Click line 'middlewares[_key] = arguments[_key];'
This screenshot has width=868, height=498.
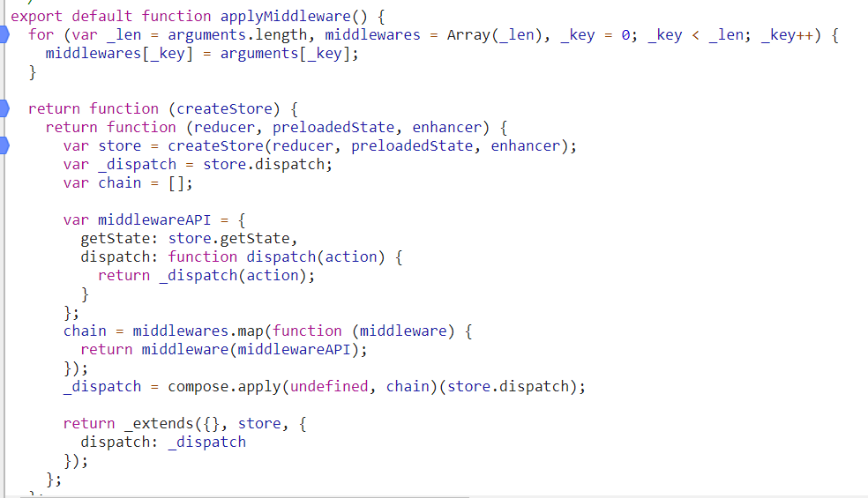[x=202, y=54]
